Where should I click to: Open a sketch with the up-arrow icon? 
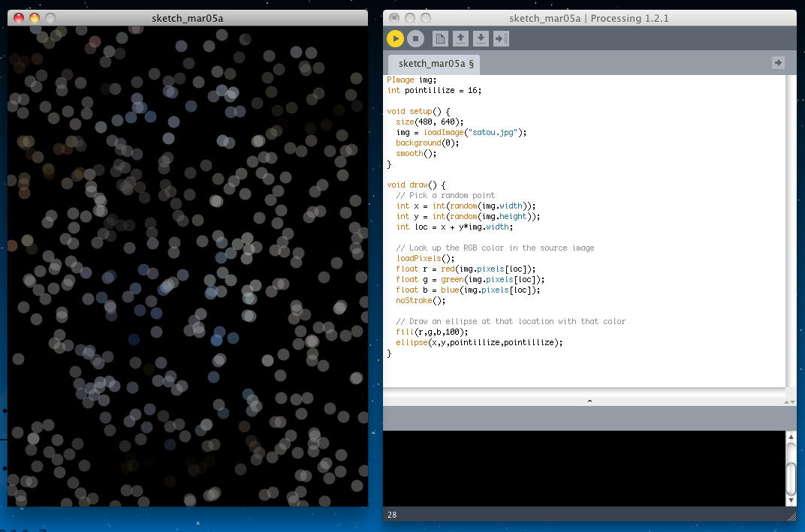pos(460,38)
